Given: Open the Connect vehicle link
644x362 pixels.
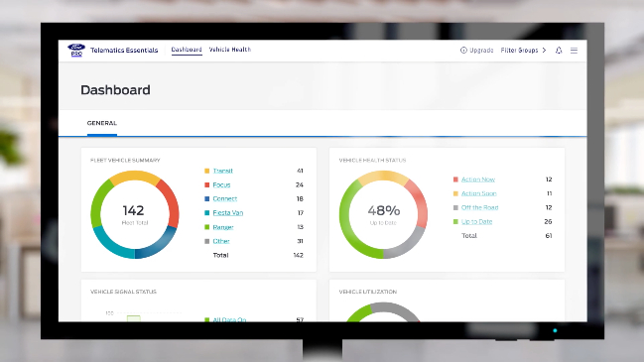Looking at the screenshot, I should click(x=224, y=198).
